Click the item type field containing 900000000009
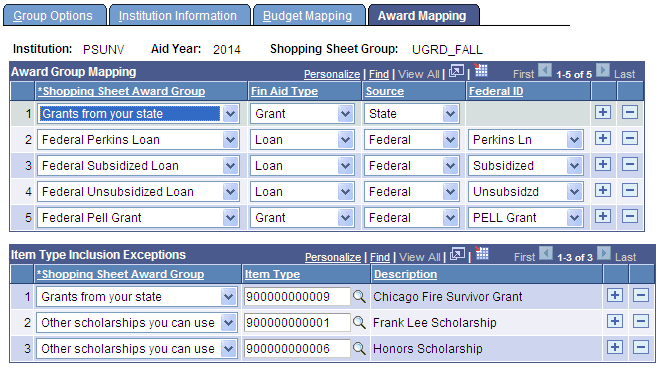The width and height of the screenshot is (661, 369). (297, 297)
